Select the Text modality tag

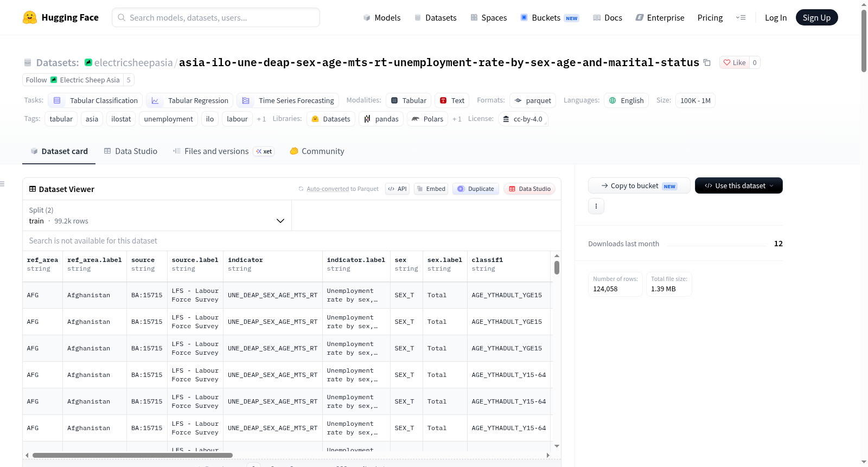[x=452, y=100]
